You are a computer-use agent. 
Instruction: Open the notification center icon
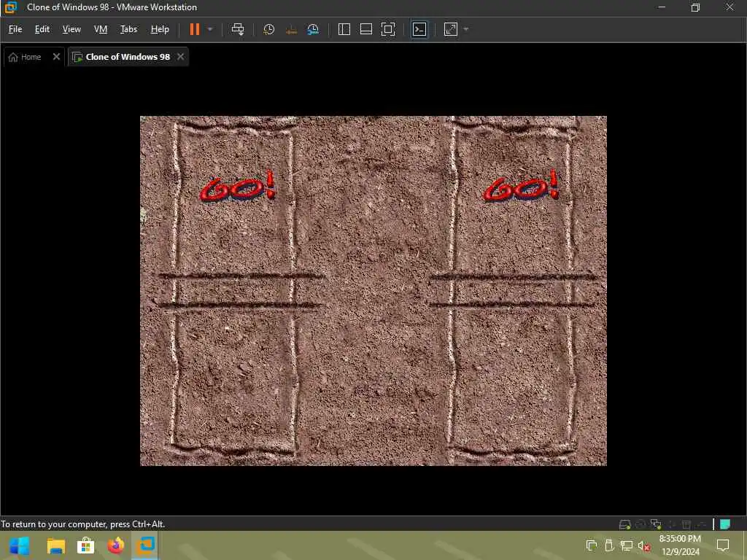pos(723,545)
